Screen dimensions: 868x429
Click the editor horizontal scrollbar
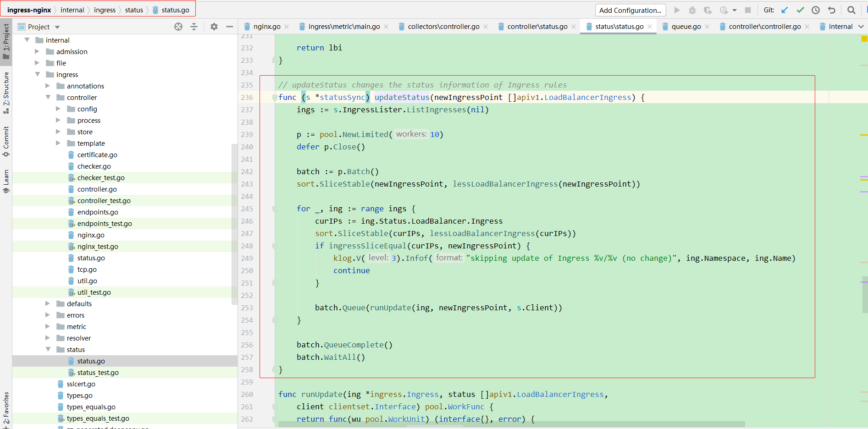pos(511,424)
